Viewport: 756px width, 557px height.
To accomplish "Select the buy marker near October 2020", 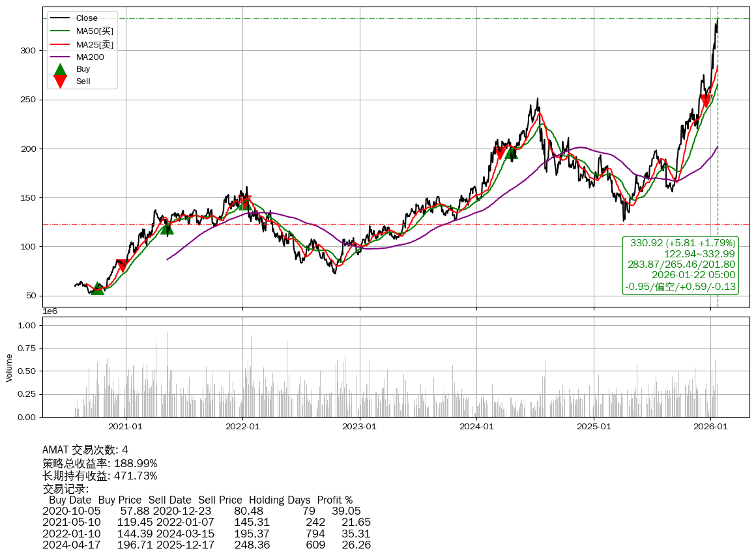I will pos(97,288).
